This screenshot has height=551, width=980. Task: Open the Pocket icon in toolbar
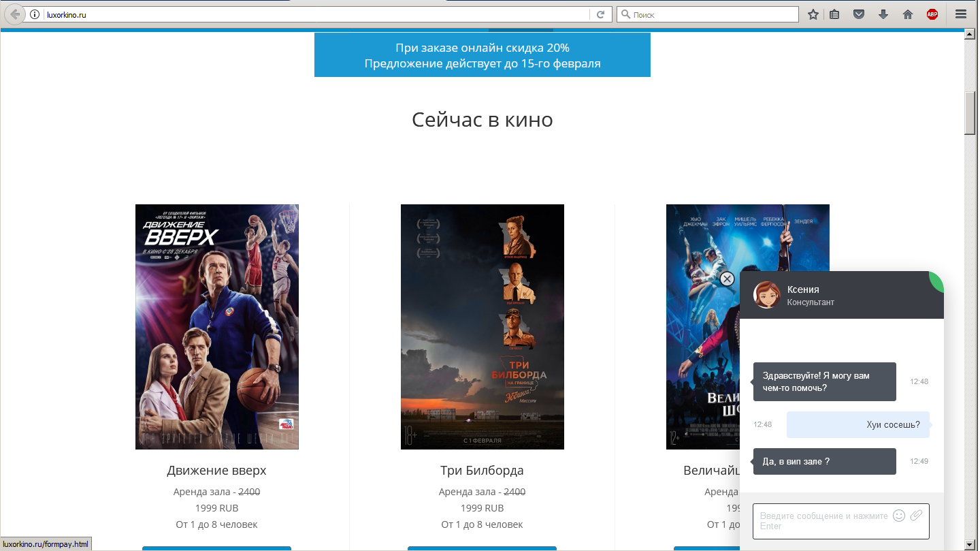tap(859, 14)
